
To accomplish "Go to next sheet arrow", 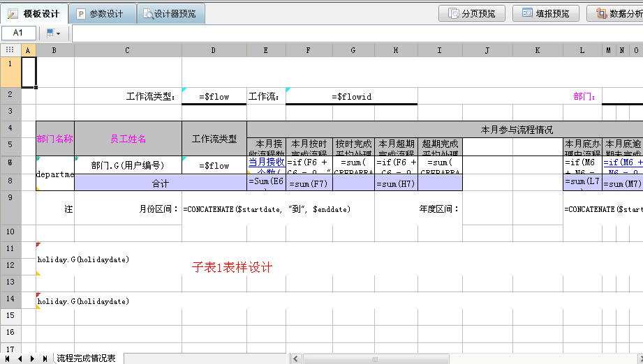I will point(32,358).
